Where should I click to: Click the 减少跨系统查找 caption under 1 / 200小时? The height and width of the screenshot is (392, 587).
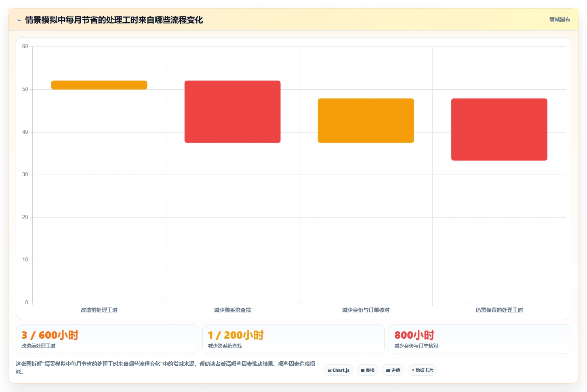pyautogui.click(x=225, y=346)
